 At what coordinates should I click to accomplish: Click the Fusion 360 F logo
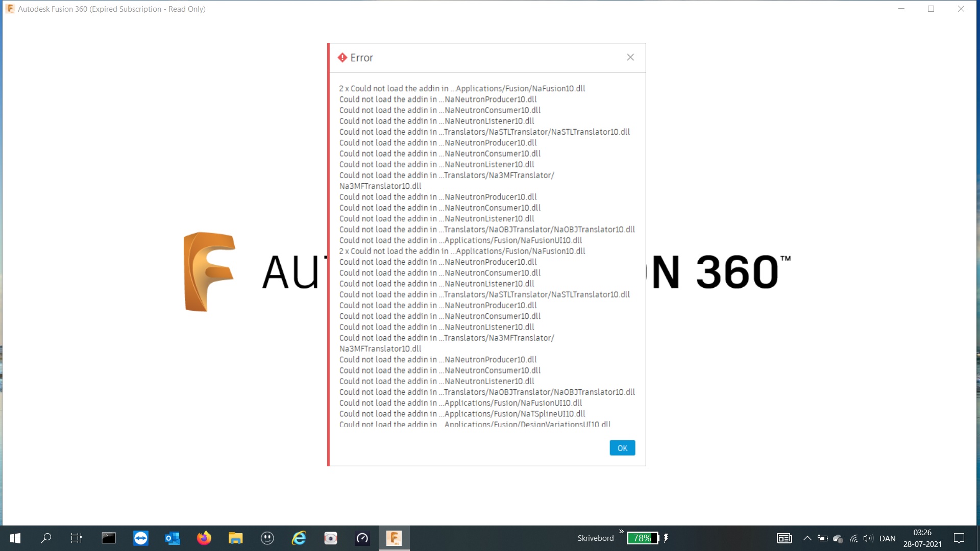[209, 271]
